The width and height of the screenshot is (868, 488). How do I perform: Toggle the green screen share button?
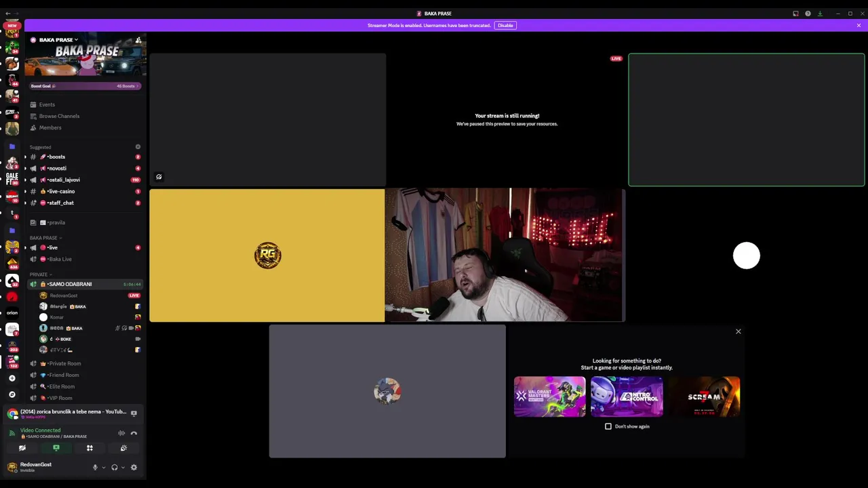tap(56, 448)
